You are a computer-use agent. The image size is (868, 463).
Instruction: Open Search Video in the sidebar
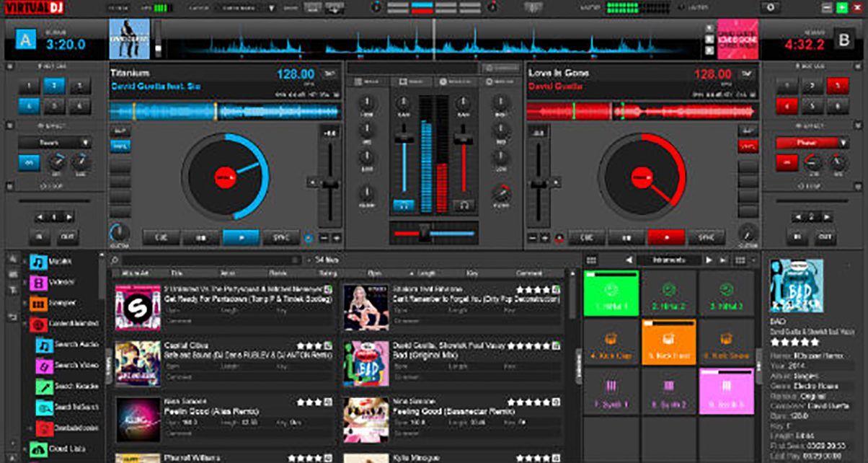68,367
